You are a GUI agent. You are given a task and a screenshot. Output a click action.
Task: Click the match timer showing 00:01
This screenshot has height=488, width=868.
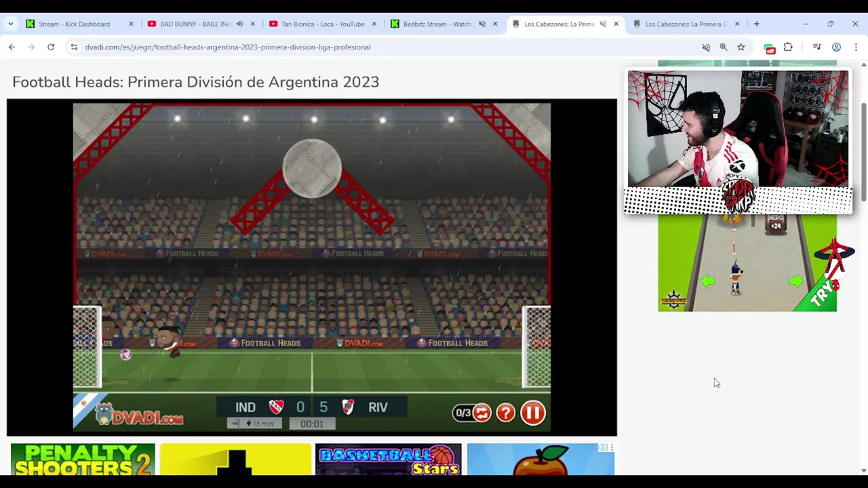(312, 424)
